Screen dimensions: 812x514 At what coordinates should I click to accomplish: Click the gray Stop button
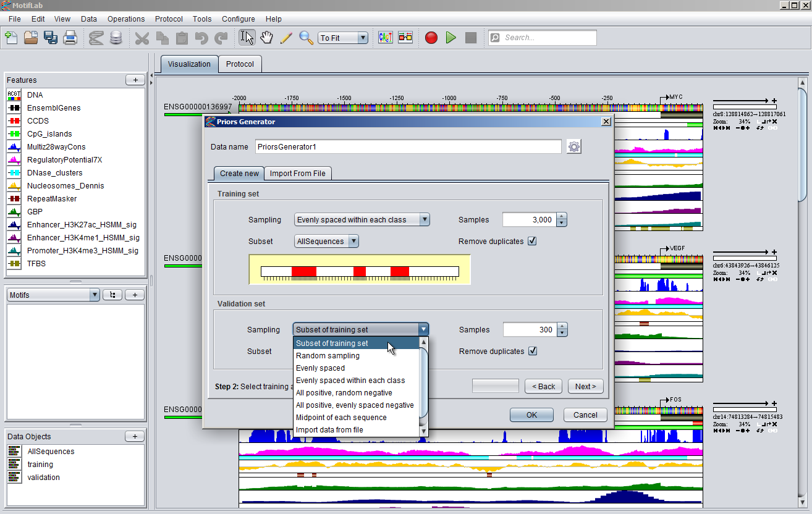(x=471, y=38)
